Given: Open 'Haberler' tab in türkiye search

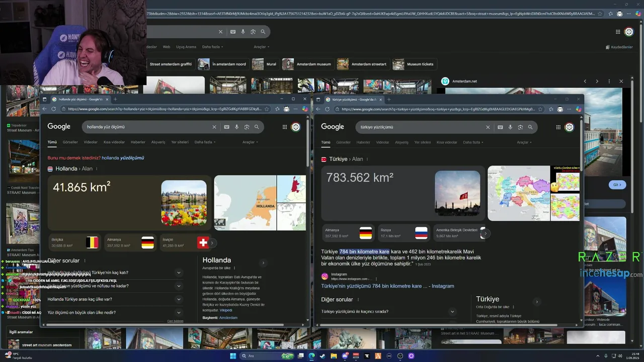Looking at the screenshot, I should point(363,142).
